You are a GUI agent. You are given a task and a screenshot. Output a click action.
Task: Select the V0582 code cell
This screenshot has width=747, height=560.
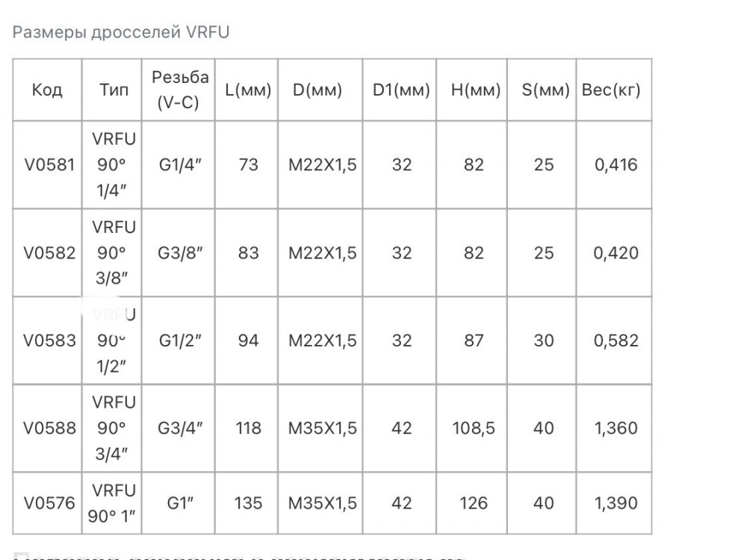tap(49, 252)
